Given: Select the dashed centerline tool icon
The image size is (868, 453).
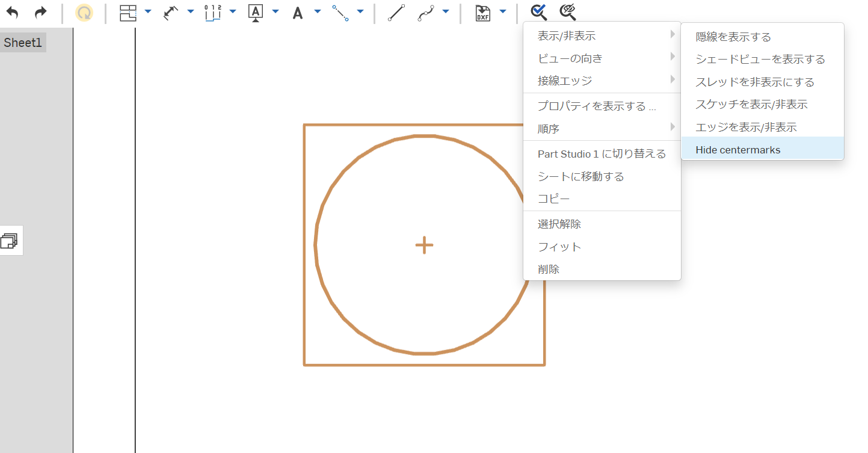Looking at the screenshot, I should click(340, 13).
